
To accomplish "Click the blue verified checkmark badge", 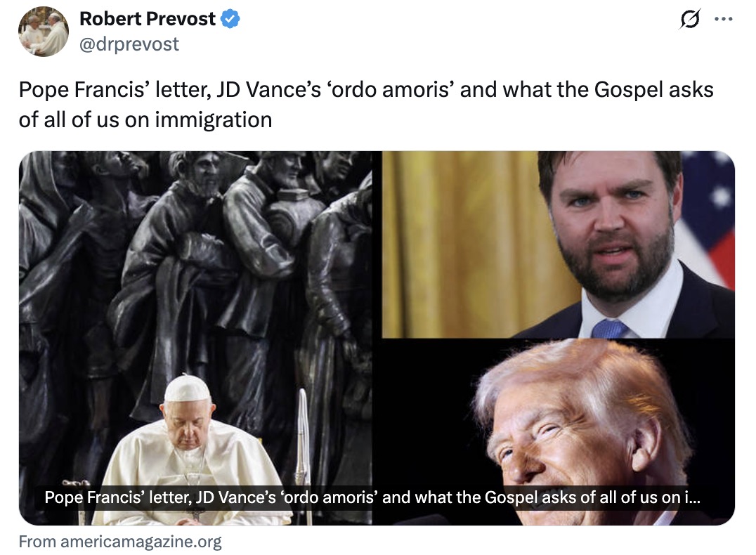I will [x=230, y=19].
